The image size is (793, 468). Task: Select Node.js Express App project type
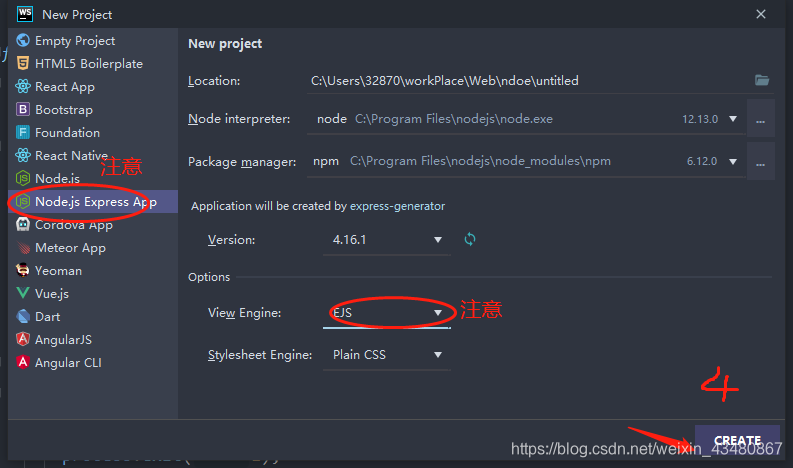coord(93,201)
